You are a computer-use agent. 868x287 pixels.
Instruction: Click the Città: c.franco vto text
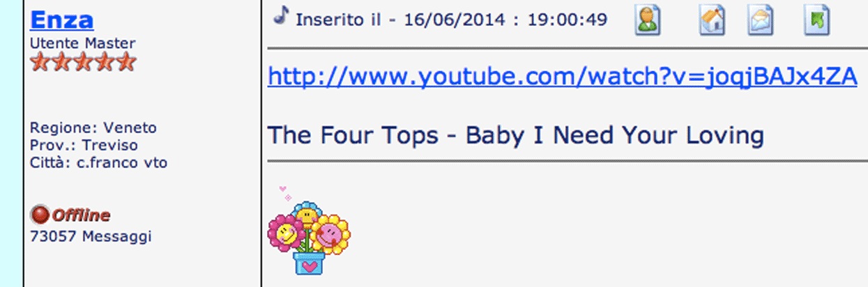pos(98,164)
